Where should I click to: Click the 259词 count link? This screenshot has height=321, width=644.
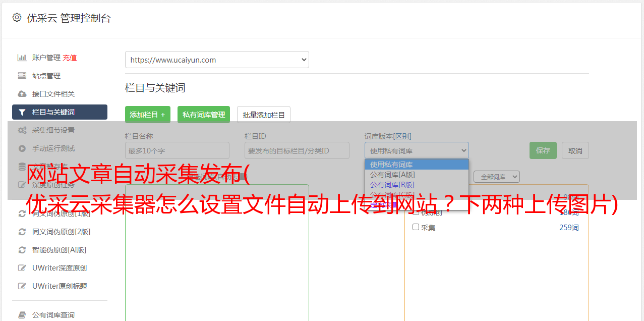pyautogui.click(x=569, y=228)
